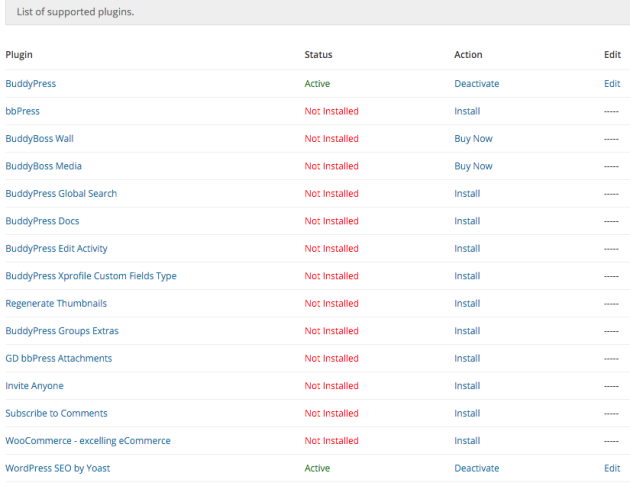Screen dimensions: 630x486
Task: Click Not Installed status of BuddyBoss Wall
Action: click(x=331, y=139)
